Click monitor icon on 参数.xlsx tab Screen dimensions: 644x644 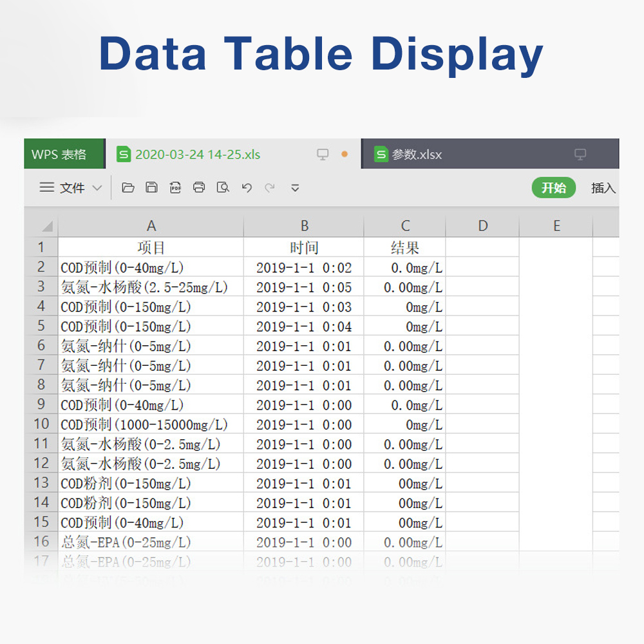tap(580, 155)
